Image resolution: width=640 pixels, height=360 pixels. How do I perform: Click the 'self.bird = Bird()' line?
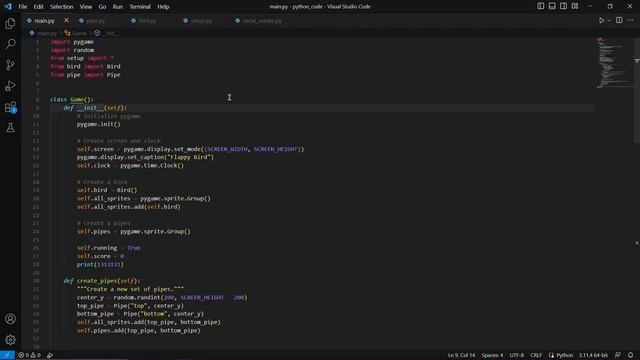click(107, 190)
